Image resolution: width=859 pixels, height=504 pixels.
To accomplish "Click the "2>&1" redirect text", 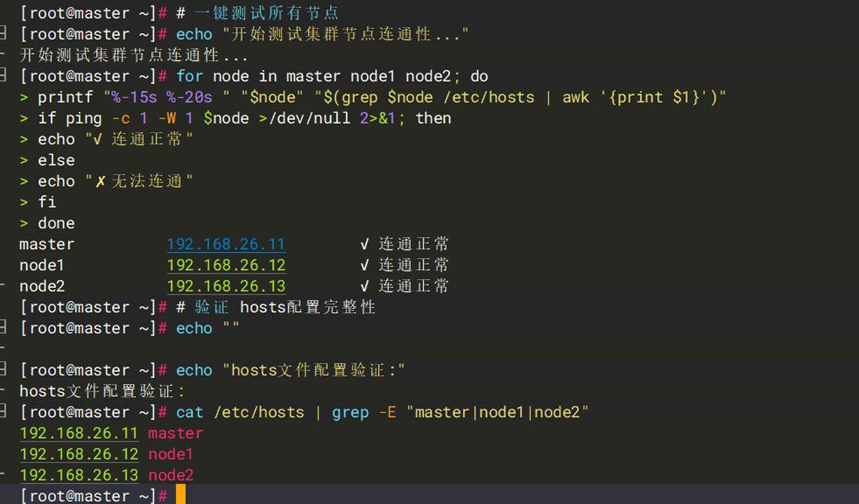I will click(x=377, y=118).
